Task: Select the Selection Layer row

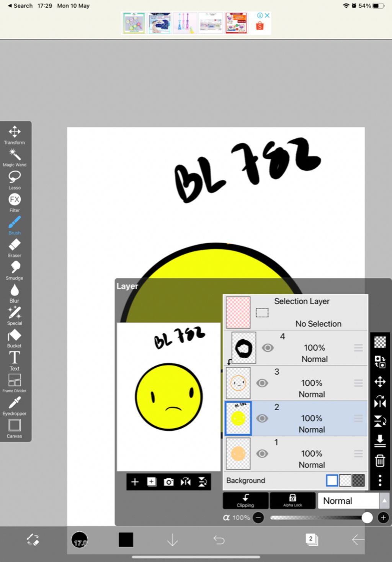Action: (x=296, y=312)
